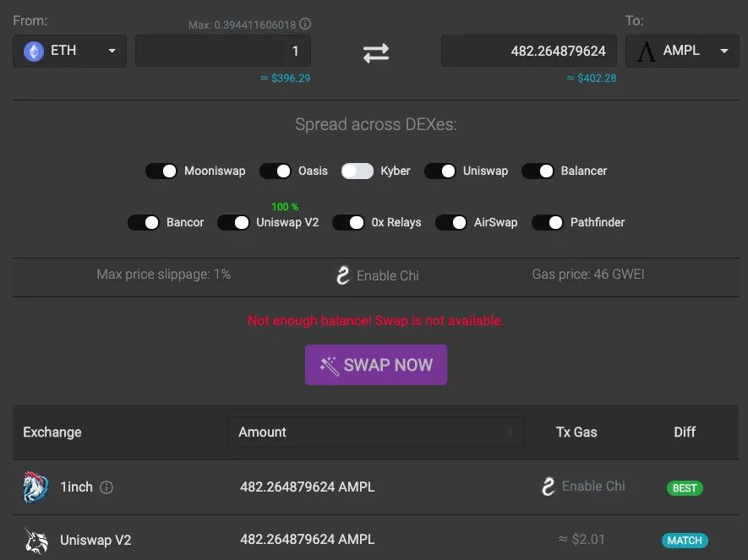
Task: Click the Uniswap V2 amount 482.264879624 AMPL
Action: [x=307, y=540]
